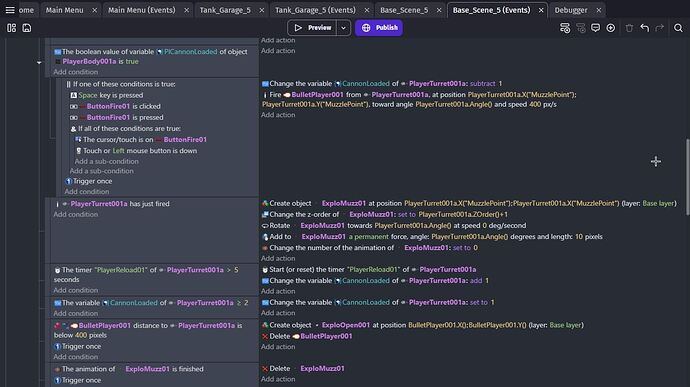
Task: Click the Preview button
Action: tap(312, 28)
